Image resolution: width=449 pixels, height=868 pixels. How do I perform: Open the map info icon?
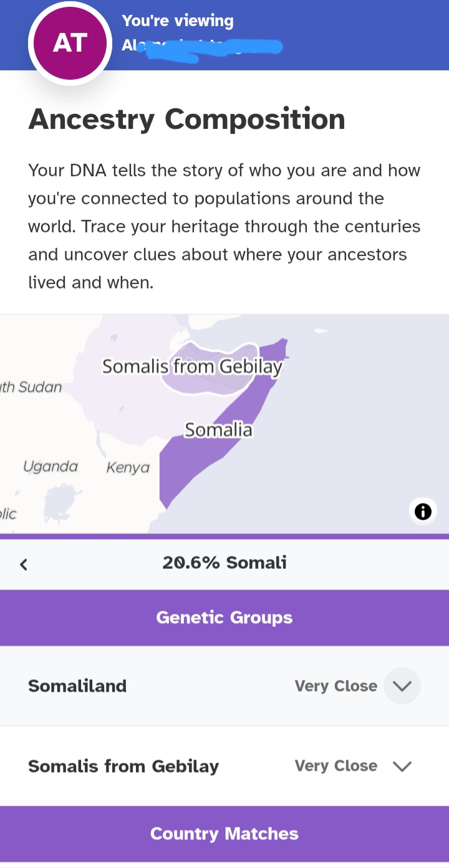coord(423,512)
